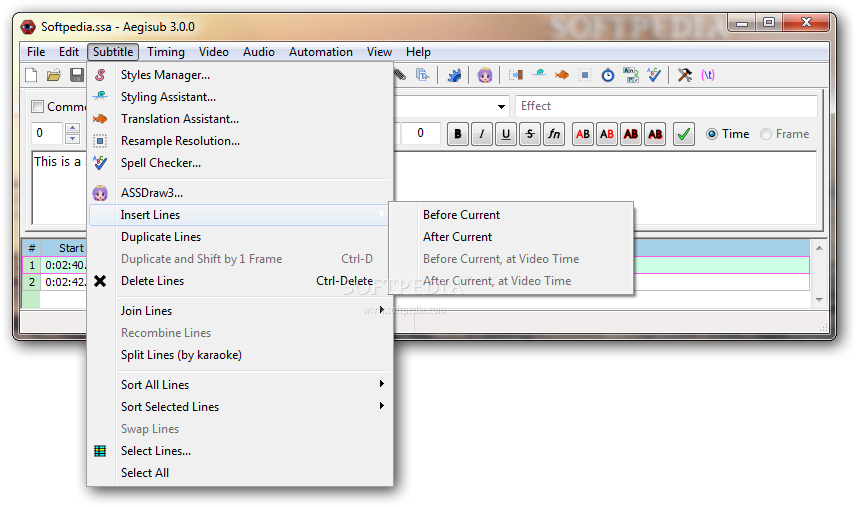Click the Start column header
Screen dimensions: 857x507
click(x=64, y=248)
